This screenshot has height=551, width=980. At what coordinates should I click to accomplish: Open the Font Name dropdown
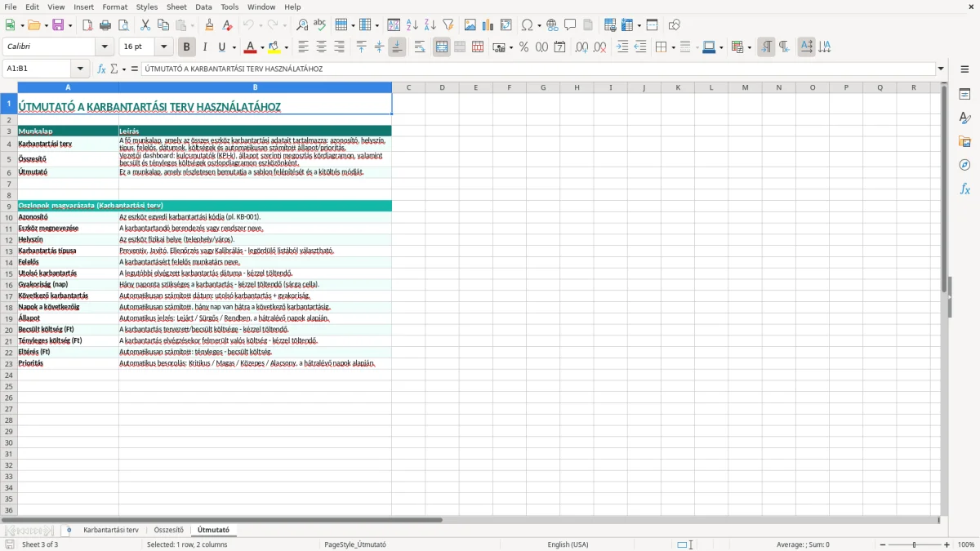coord(105,47)
